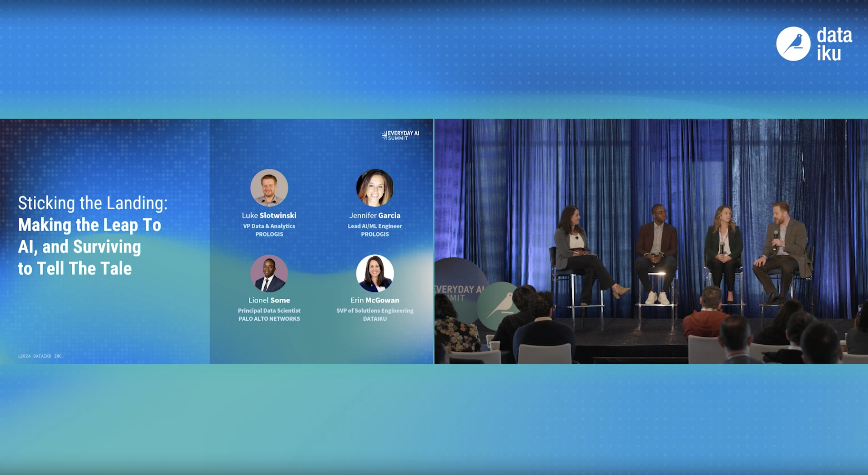Click the 'Erin McGowan' name label
This screenshot has width=868, height=475.
point(375,300)
